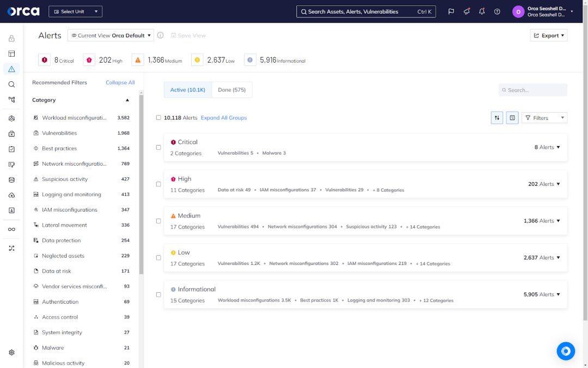Image resolution: width=588 pixels, height=368 pixels.
Task: Filter by Lateral movement category
Action: tap(81, 225)
